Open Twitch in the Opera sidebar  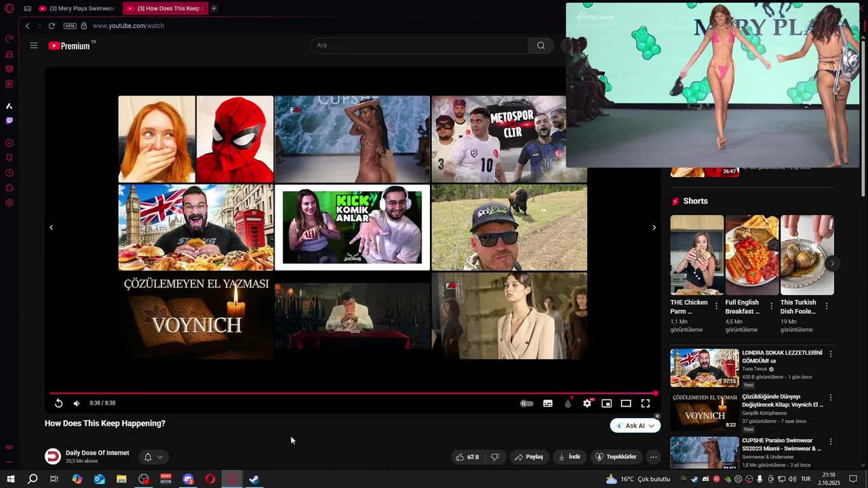(9, 121)
